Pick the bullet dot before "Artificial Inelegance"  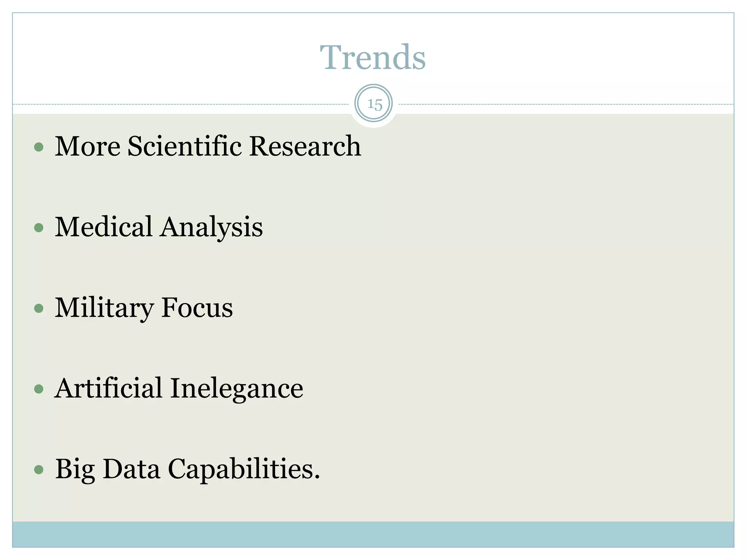[39, 389]
